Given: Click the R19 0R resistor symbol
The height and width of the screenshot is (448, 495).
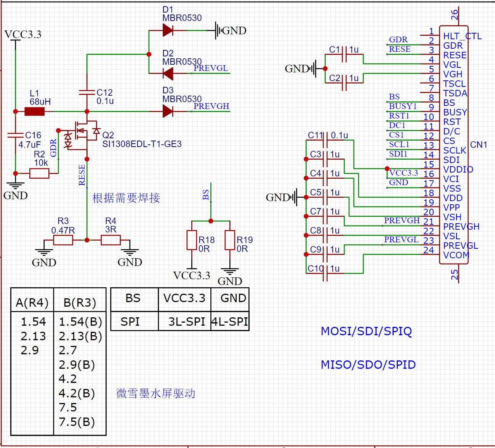Looking at the screenshot, I should click(x=230, y=240).
